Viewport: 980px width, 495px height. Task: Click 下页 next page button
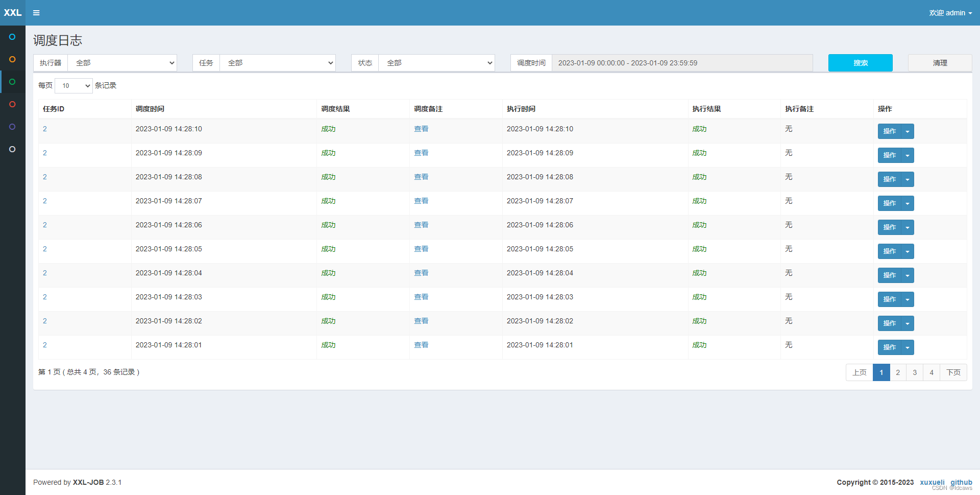(x=953, y=372)
